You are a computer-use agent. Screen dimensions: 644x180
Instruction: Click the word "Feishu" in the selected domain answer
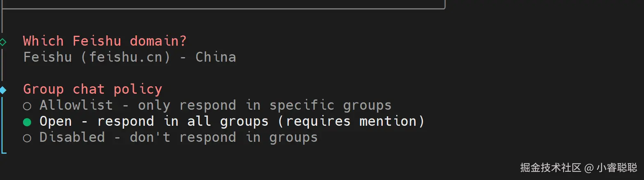pyautogui.click(x=48, y=57)
